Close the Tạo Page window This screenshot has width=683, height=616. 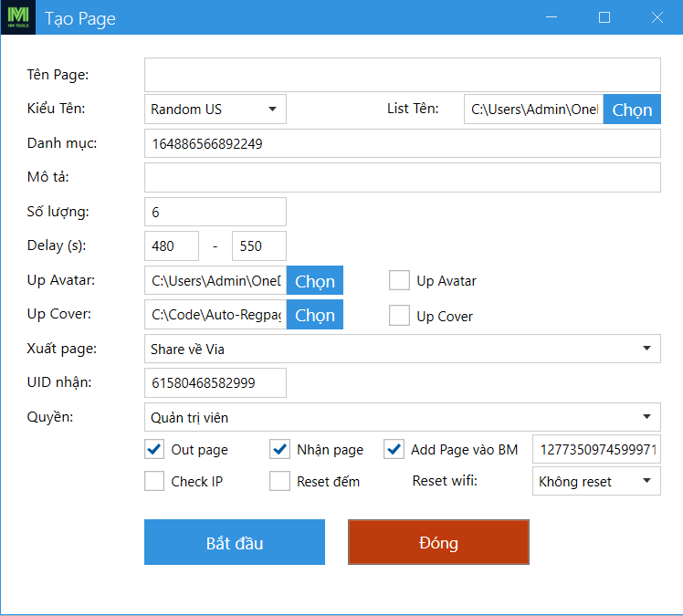pos(657,17)
